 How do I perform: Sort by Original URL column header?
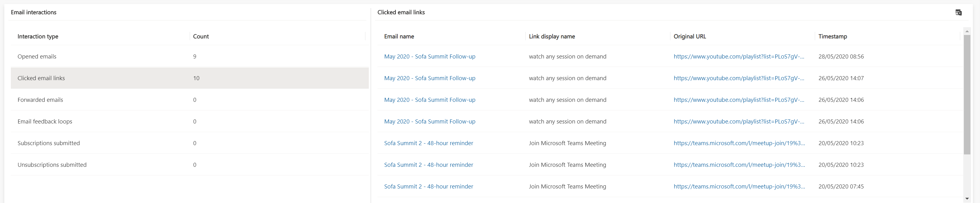(690, 37)
